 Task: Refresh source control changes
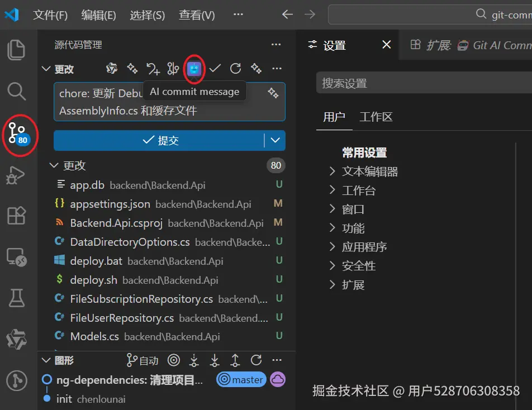click(x=235, y=69)
